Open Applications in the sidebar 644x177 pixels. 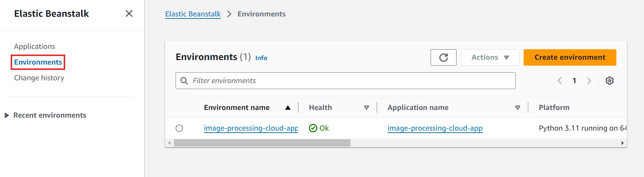tap(35, 46)
